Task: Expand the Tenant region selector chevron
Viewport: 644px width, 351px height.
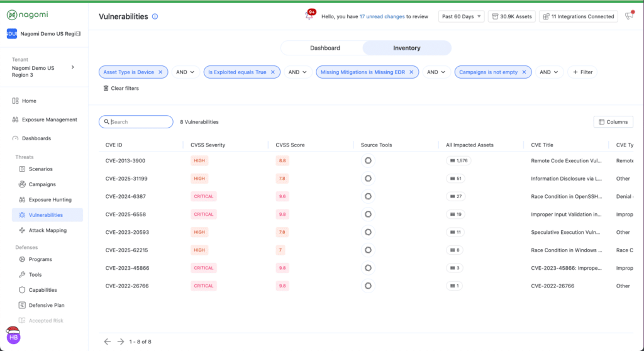Action: 72,67
